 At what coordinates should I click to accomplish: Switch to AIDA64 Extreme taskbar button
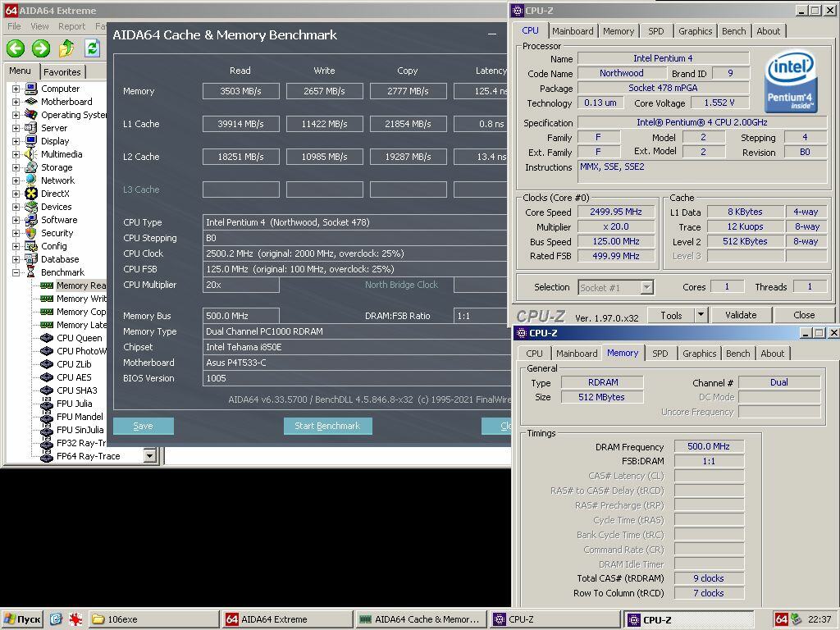[288, 619]
